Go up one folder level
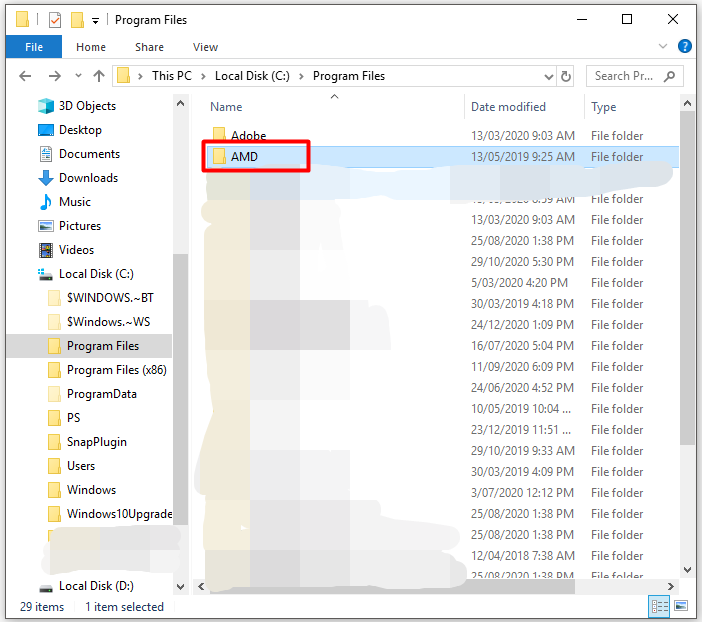702x622 pixels. click(x=99, y=76)
